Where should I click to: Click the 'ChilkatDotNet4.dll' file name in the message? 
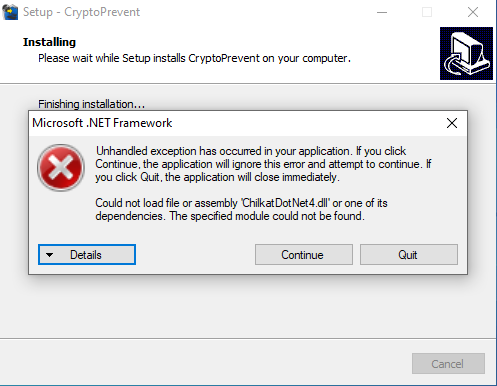286,203
